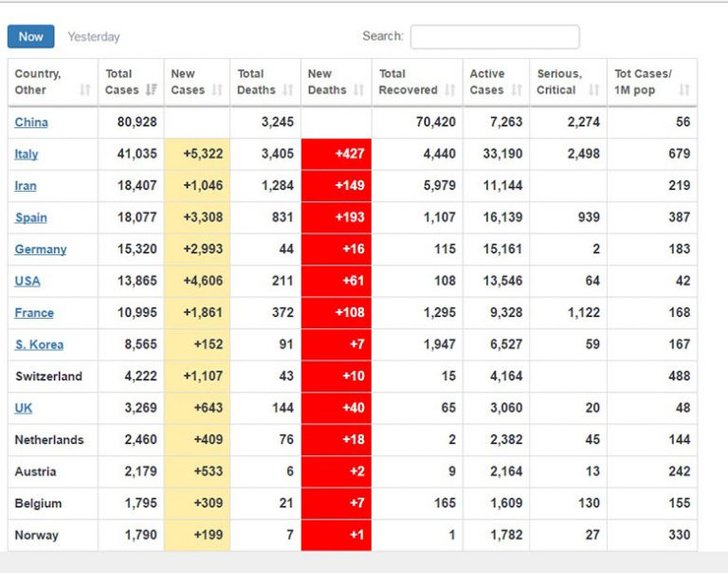Select the Netherlands row name

[49, 440]
